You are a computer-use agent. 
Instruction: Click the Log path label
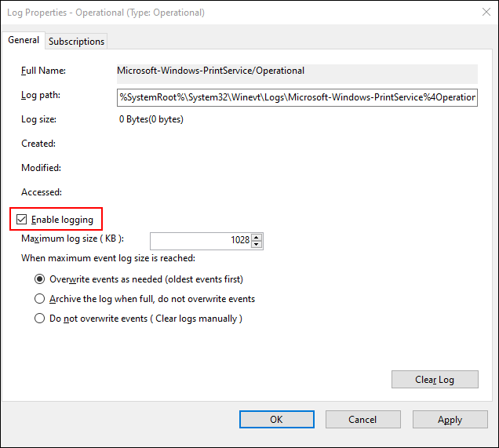click(x=41, y=95)
